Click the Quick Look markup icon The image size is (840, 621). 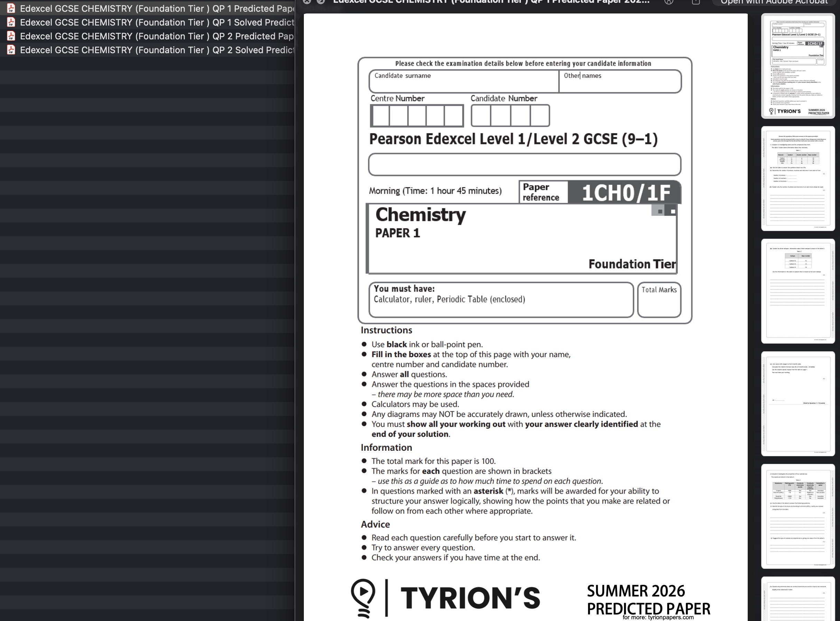click(x=669, y=1)
